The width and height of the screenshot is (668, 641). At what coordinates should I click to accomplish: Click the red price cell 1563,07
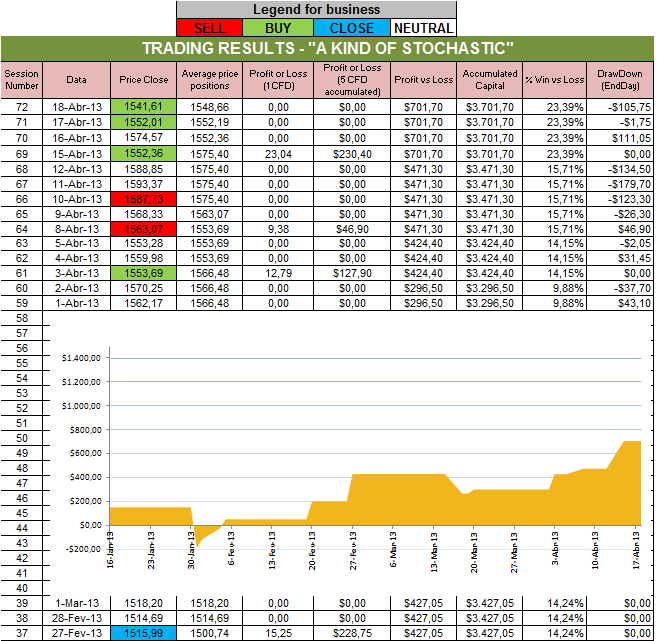144,229
